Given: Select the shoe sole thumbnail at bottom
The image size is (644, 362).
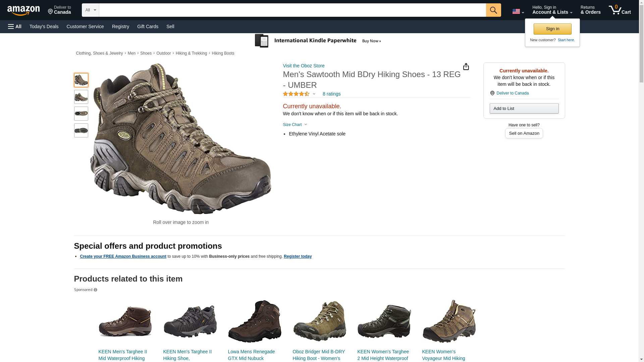Looking at the screenshot, I should (81, 130).
